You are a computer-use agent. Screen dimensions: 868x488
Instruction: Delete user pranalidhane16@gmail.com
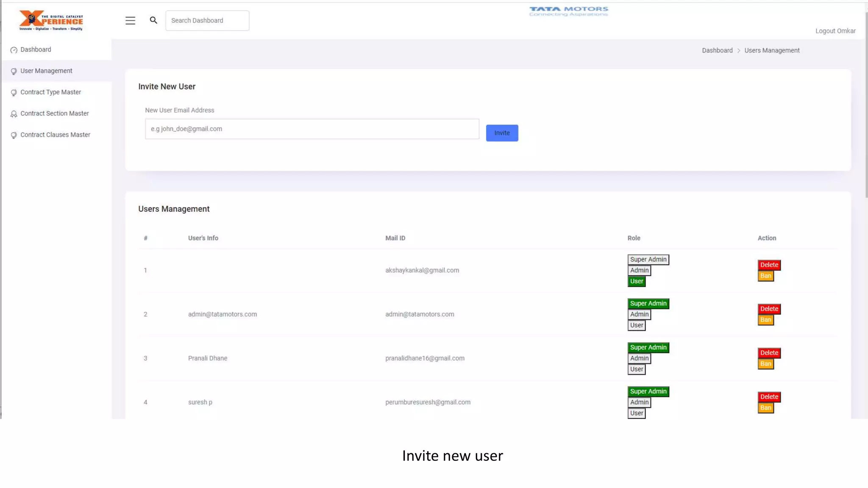[x=769, y=353]
